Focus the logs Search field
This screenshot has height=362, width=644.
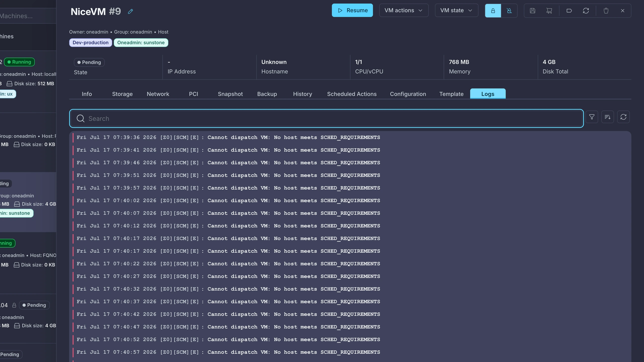click(326, 118)
